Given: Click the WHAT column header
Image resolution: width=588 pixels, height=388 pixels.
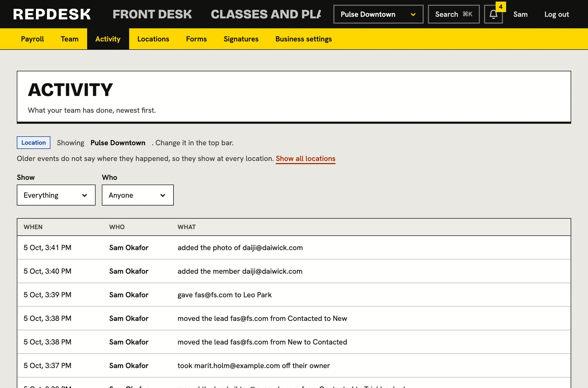Looking at the screenshot, I should click(187, 227).
